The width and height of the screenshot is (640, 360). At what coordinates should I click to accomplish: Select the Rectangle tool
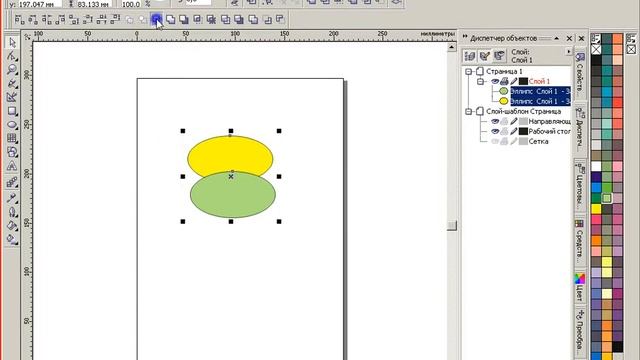click(x=12, y=111)
